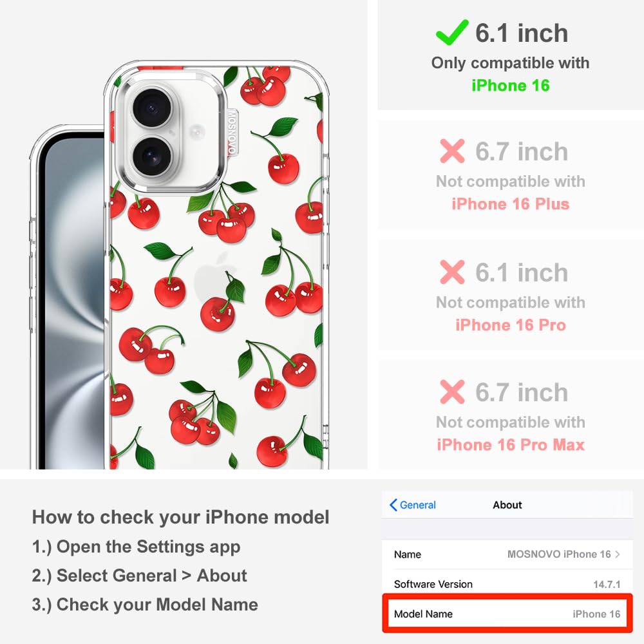Click the camera flash circle on the module
Image resolution: width=644 pixels, height=644 pixels.
pyautogui.click(x=196, y=132)
